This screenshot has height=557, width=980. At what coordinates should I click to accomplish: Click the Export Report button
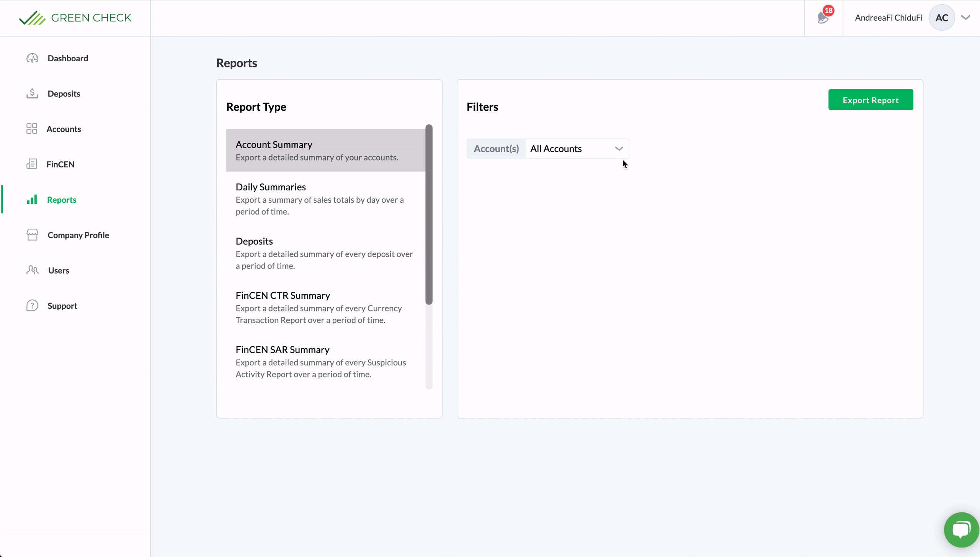(x=871, y=100)
